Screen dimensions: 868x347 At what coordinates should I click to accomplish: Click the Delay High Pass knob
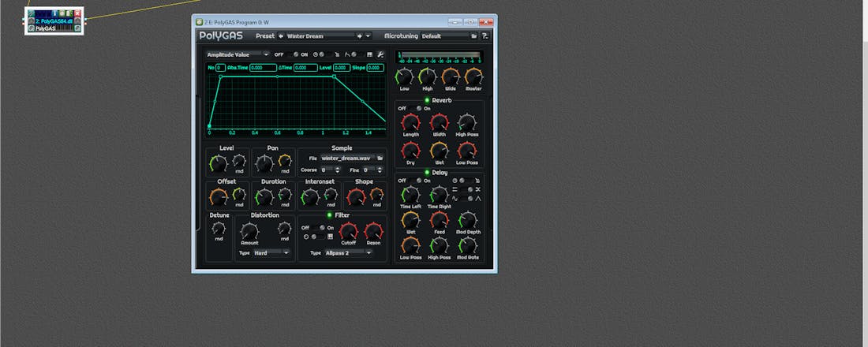[439, 245]
